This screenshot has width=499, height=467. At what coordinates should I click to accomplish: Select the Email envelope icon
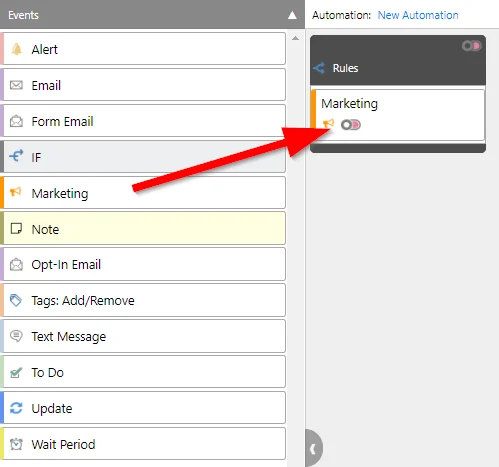(x=16, y=85)
